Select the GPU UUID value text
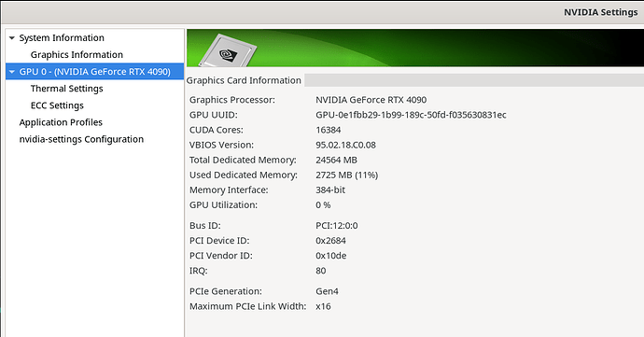The image size is (644, 337). (x=411, y=115)
